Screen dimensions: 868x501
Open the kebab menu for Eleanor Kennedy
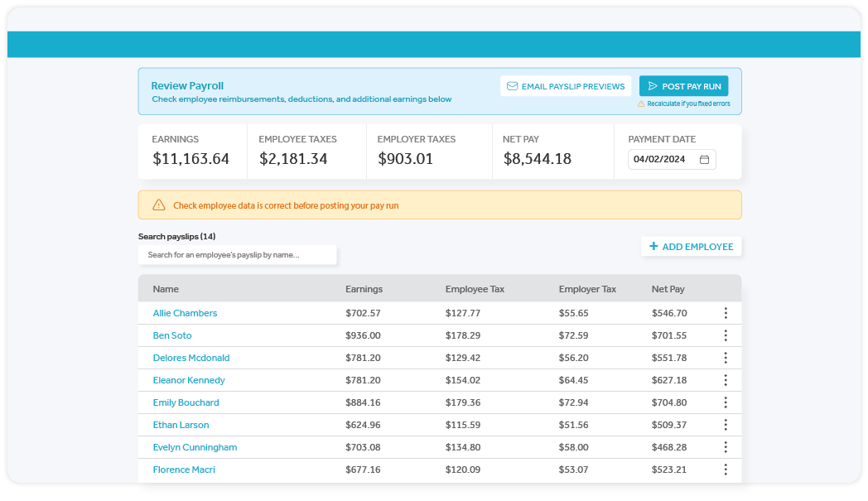726,380
